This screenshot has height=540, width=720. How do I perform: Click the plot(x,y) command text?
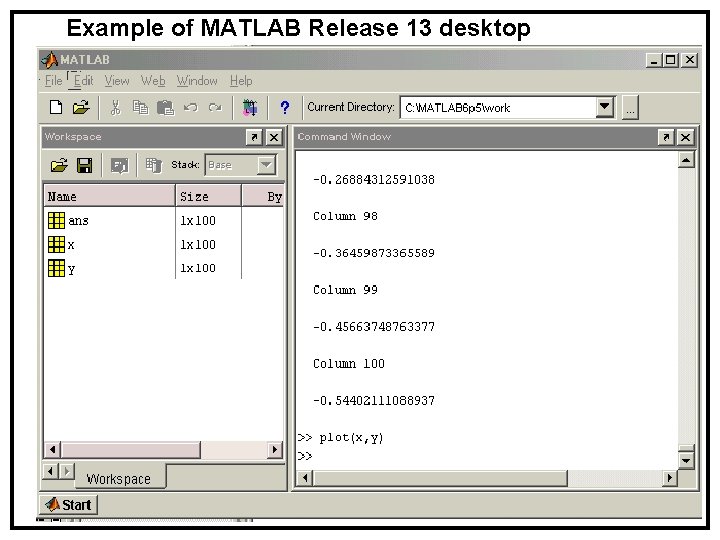pos(351,438)
